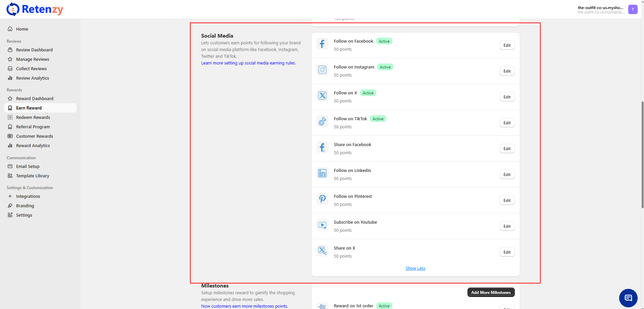
Task: Click the Pinterest icon in the rewards list
Action: (x=322, y=199)
